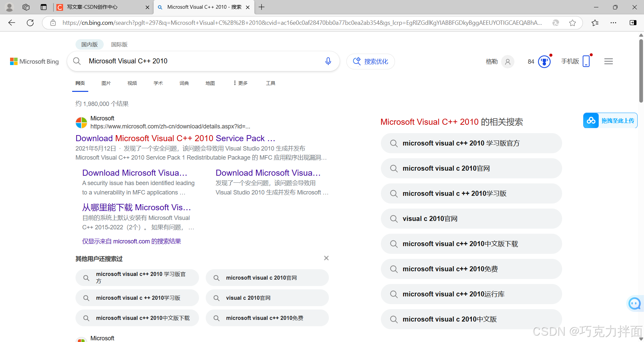Search microsoft visual c++ 2010免费 in left suggestions

pos(267,318)
